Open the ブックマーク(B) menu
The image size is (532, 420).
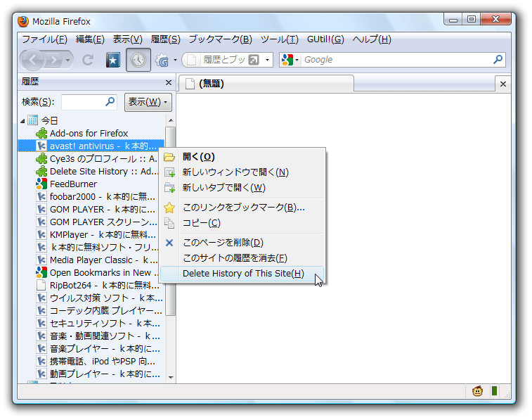(220, 39)
